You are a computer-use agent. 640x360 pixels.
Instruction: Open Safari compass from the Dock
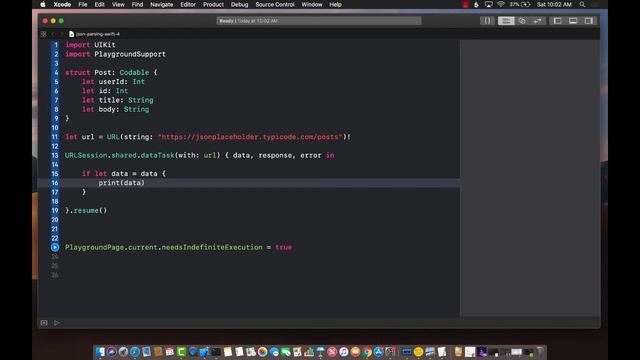pyautogui.click(x=135, y=352)
